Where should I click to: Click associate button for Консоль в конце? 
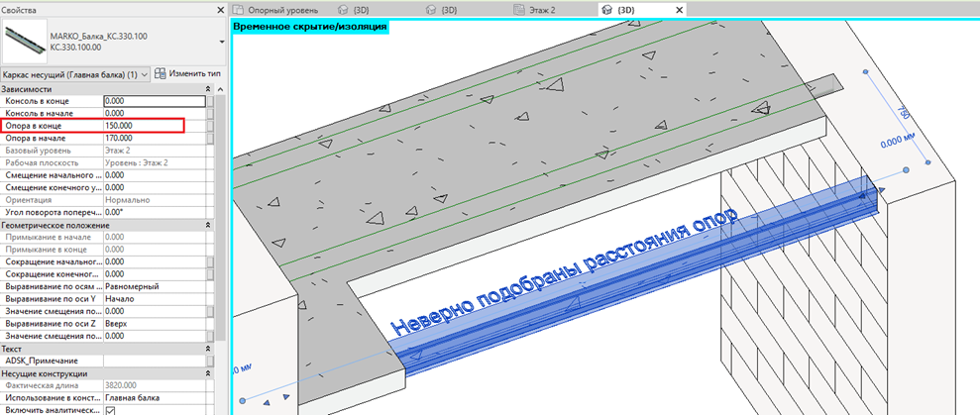[211, 101]
